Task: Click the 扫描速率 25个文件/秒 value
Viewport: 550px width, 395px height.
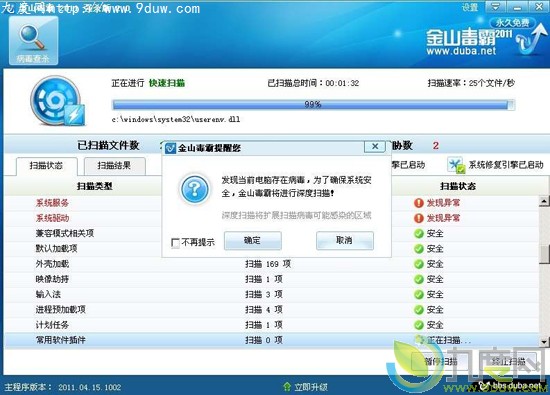Action: [x=492, y=83]
